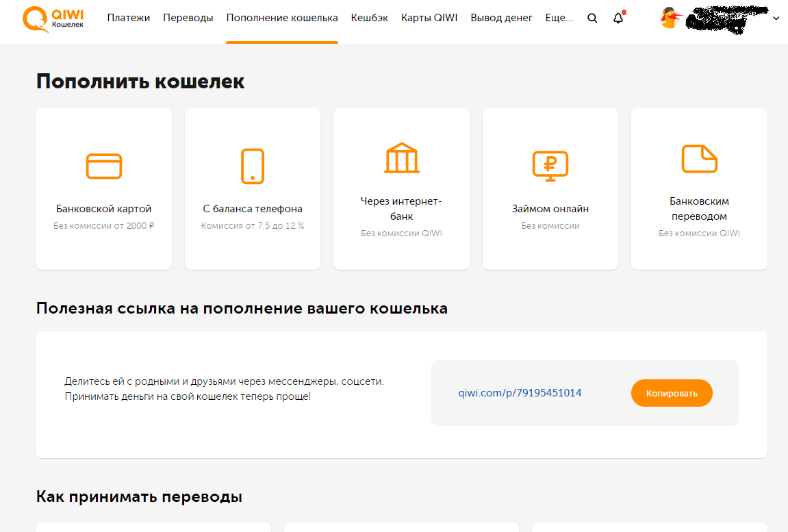The height and width of the screenshot is (532, 788).
Task: Click 'Без комиссии QIWI' under Через интернет-банк
Action: [402, 233]
